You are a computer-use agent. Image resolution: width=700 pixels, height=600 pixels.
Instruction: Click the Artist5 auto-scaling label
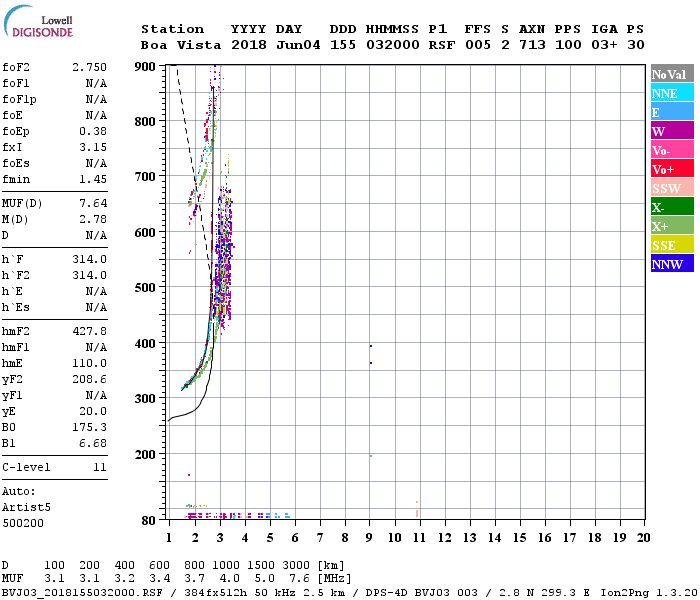[x=26, y=508]
